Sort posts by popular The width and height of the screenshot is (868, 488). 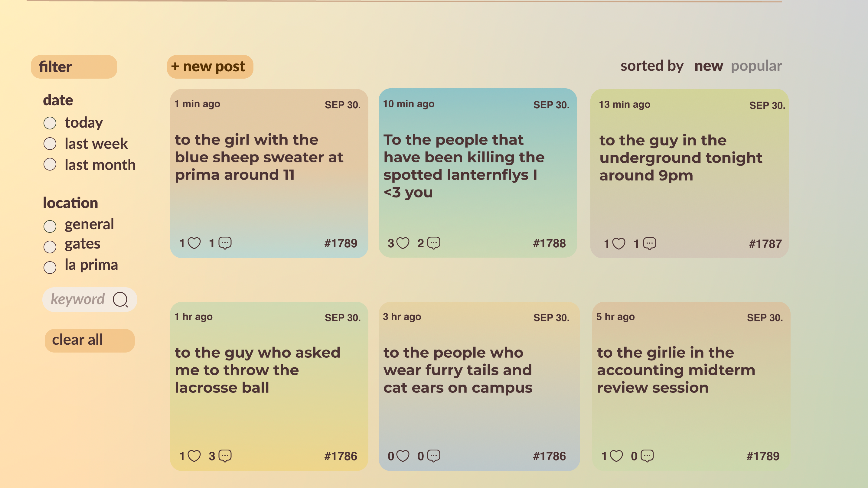point(756,66)
